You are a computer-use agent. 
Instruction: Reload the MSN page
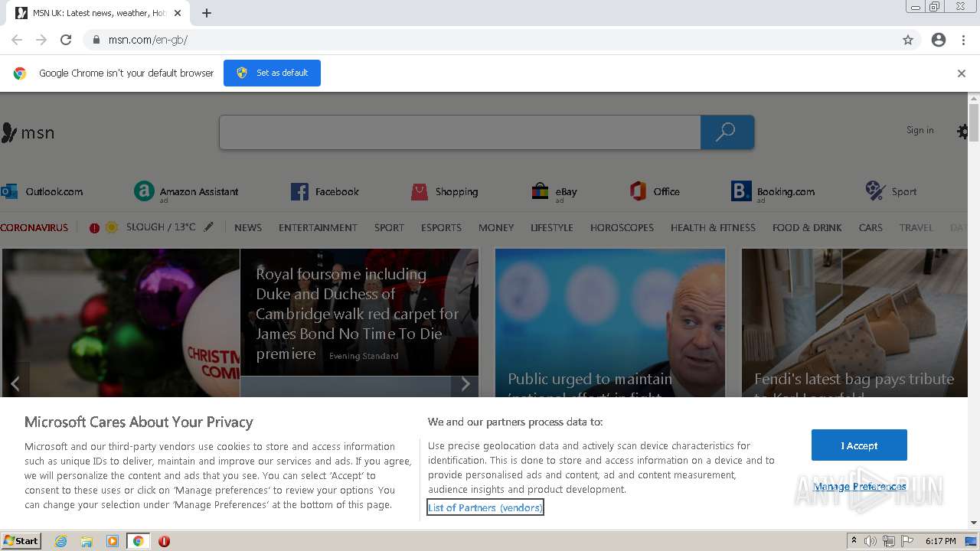(66, 40)
